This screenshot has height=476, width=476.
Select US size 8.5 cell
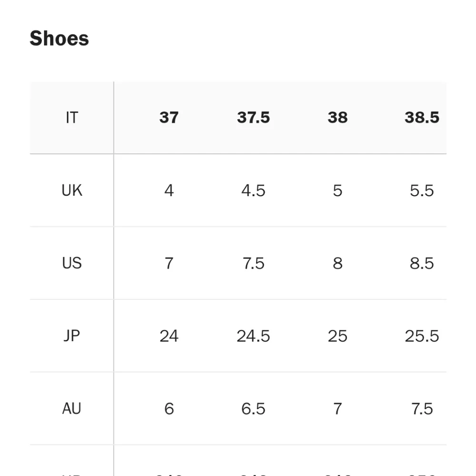[x=422, y=263]
